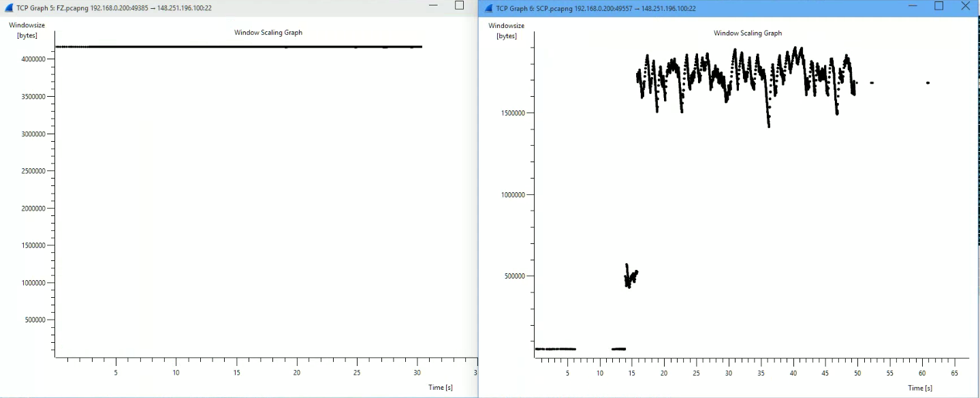Click the Window Scaling Graph title in SCP graph
The image size is (980, 398).
click(747, 33)
